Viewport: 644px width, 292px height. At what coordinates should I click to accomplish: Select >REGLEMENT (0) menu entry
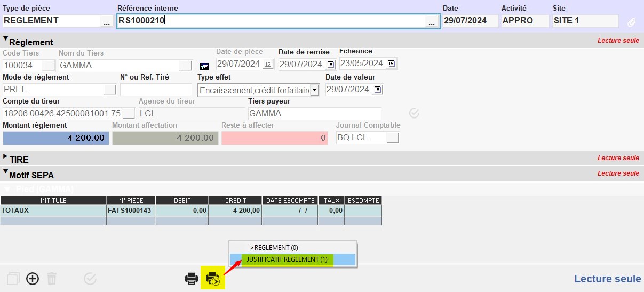click(x=274, y=248)
